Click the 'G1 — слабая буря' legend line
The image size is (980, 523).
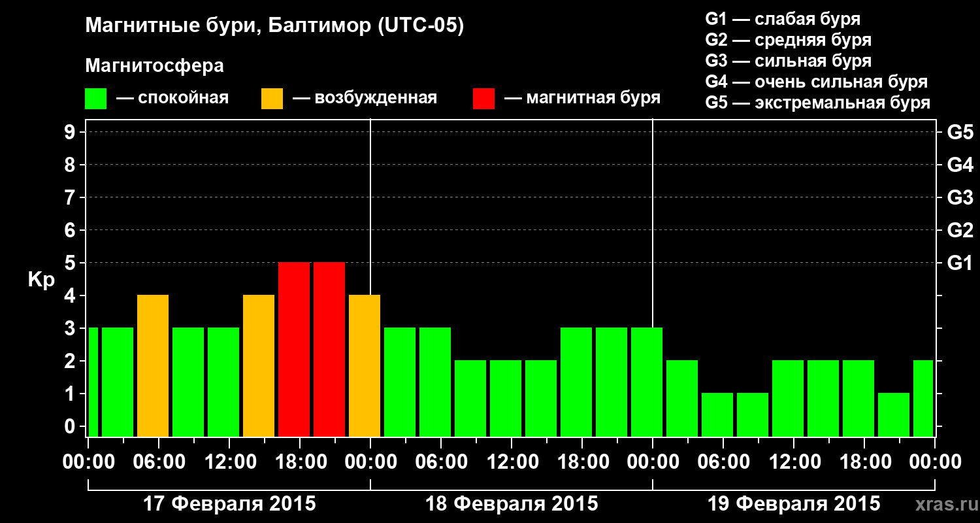pos(783,19)
